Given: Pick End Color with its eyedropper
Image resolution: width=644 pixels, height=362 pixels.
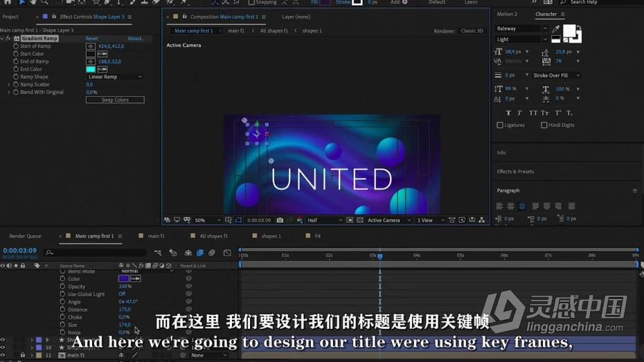Looking at the screenshot, I should pyautogui.click(x=102, y=69).
